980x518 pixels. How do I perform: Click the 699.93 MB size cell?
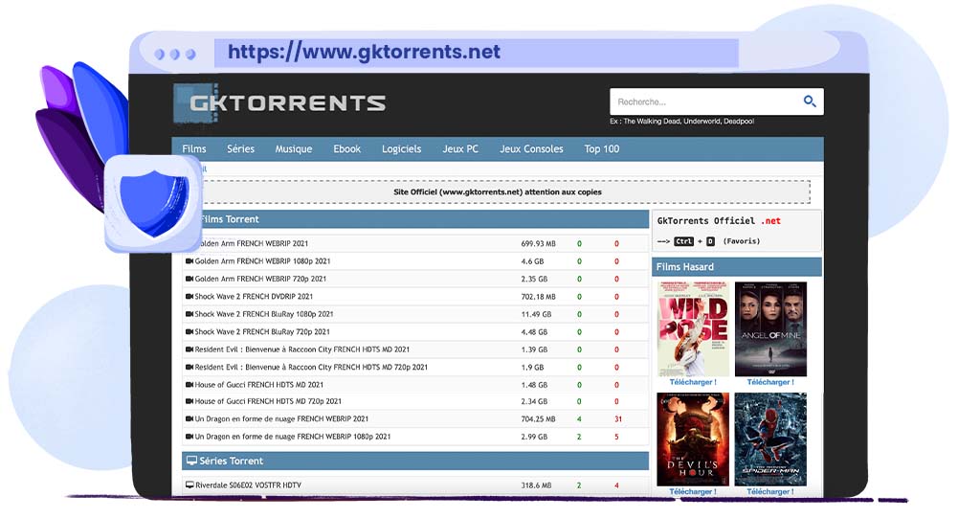pos(538,243)
